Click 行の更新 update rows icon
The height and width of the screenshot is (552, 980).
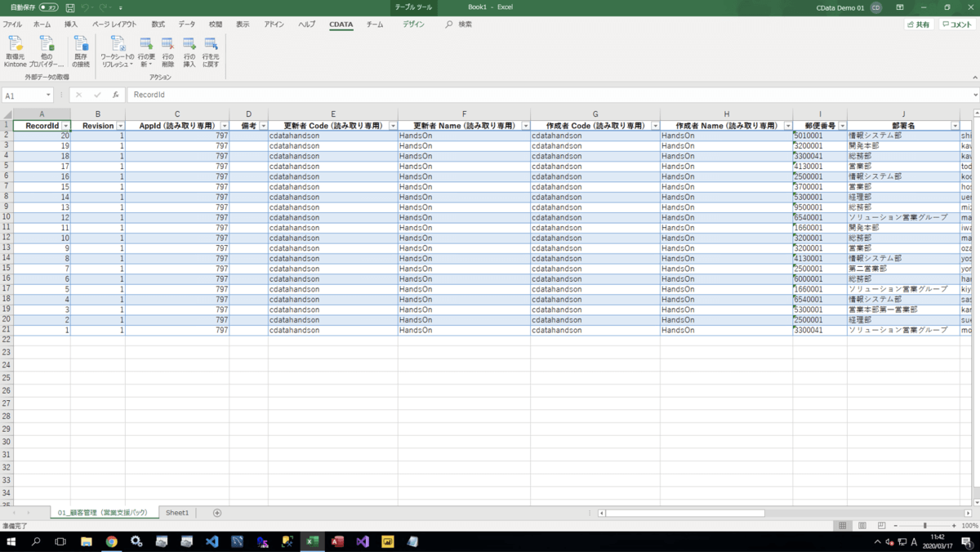click(146, 51)
